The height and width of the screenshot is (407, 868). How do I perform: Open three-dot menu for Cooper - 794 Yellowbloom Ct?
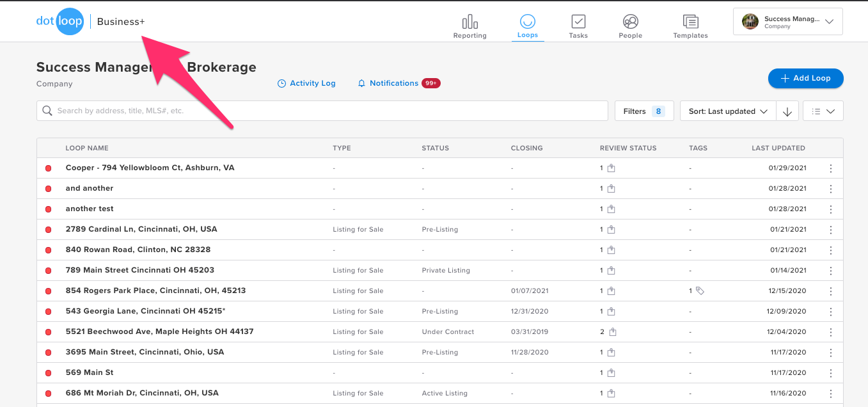pos(830,168)
